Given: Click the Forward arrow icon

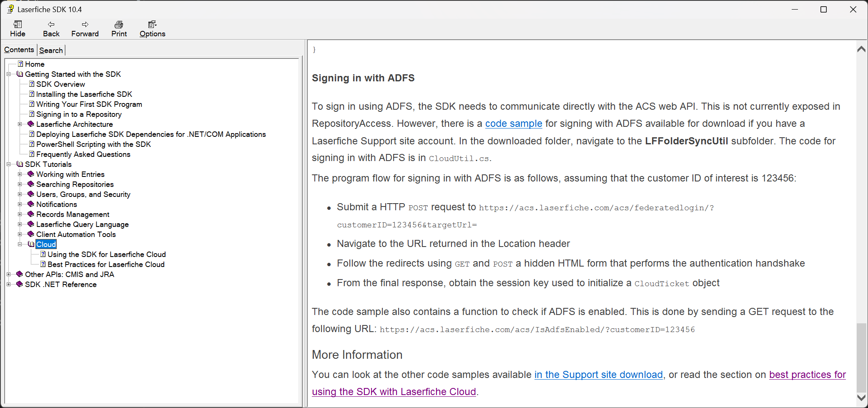Looking at the screenshot, I should (85, 24).
